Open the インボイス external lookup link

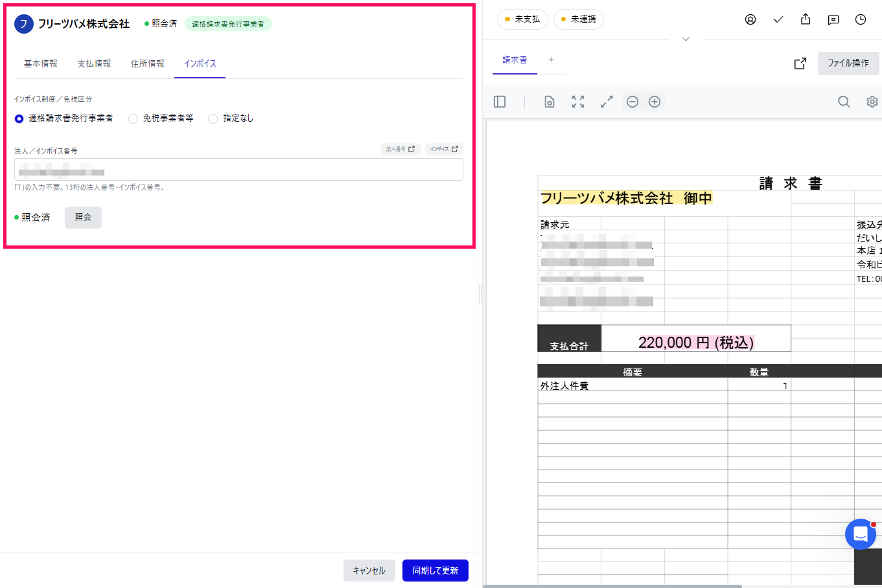[444, 149]
